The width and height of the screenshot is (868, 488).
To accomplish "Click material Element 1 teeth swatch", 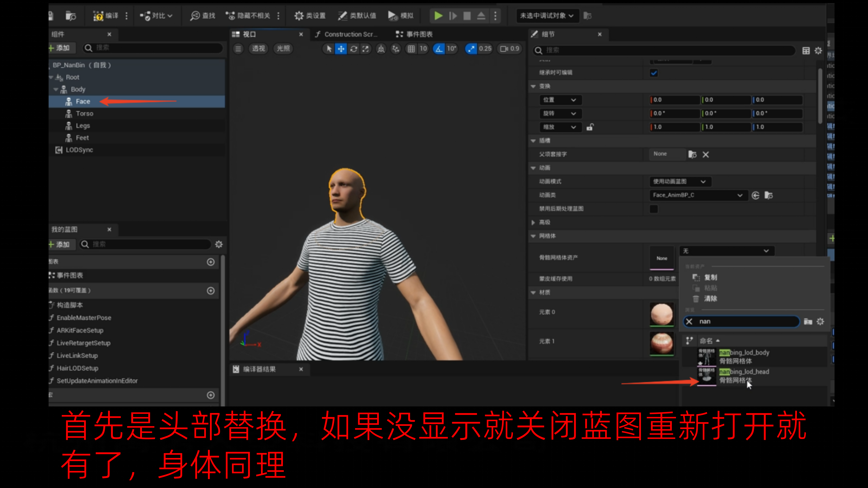I will coord(662,343).
